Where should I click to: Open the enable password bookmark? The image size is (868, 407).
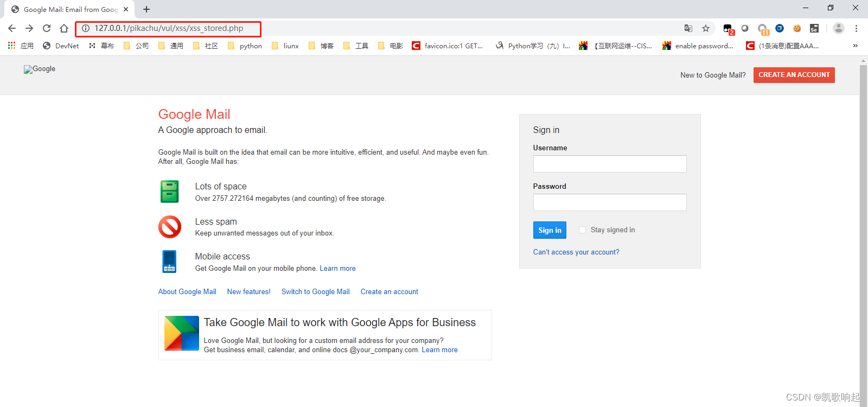[x=698, y=46]
